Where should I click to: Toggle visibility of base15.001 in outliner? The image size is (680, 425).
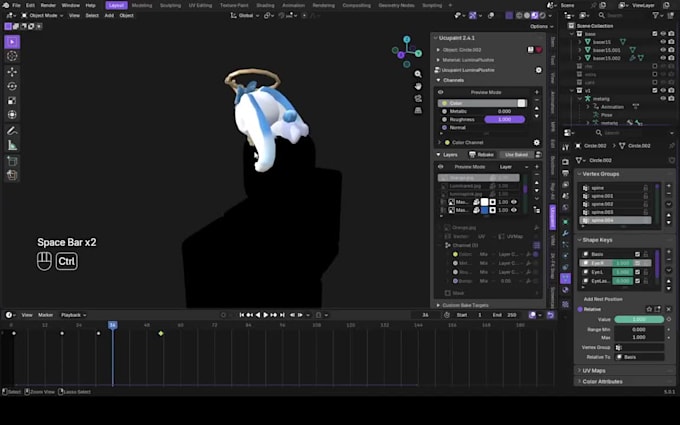click(x=663, y=50)
